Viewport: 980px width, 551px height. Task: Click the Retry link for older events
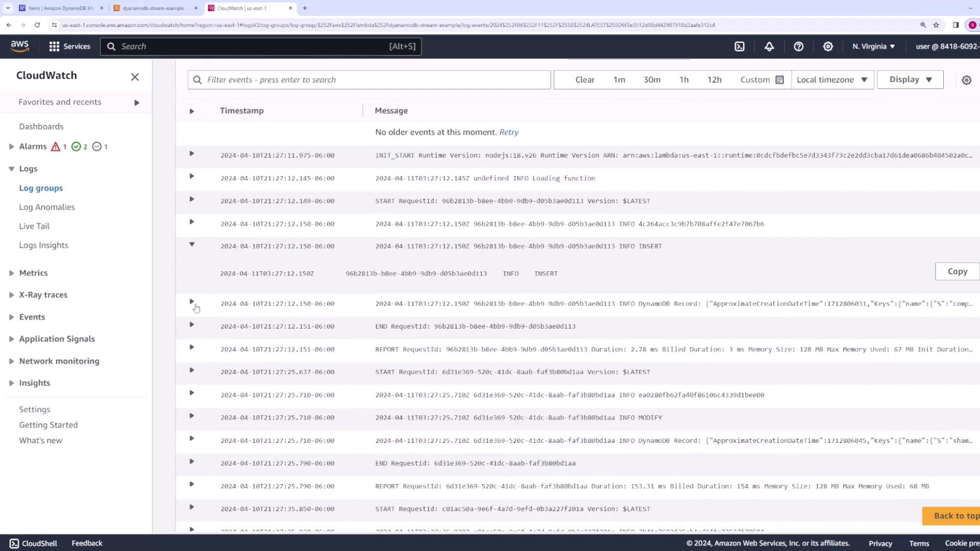pos(508,132)
